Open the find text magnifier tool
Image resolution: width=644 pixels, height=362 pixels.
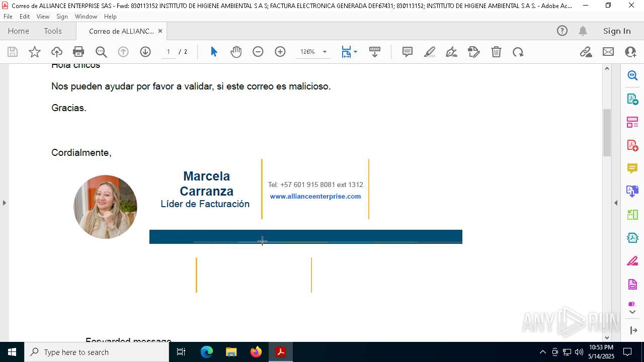(101, 52)
